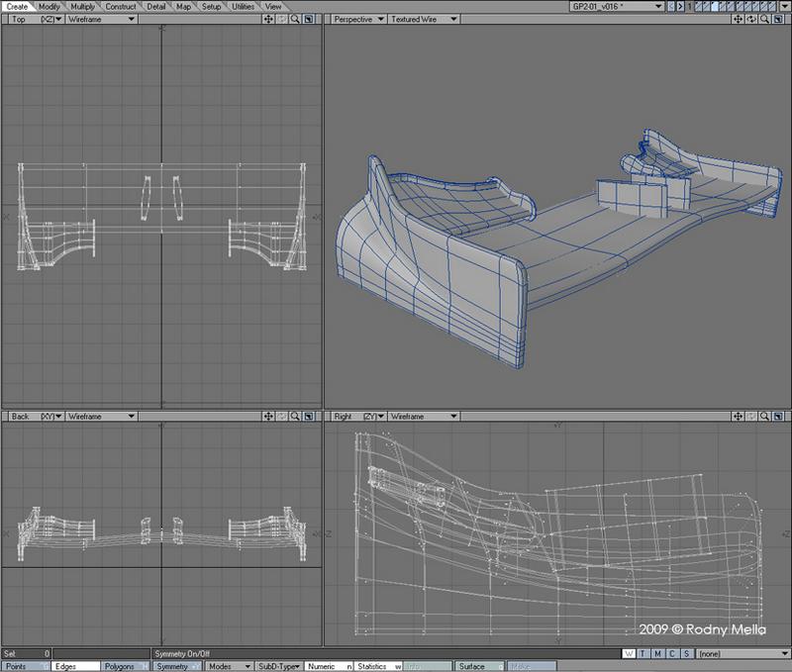Select the W weight map button
This screenshot has height=672, width=792.
(x=631, y=654)
